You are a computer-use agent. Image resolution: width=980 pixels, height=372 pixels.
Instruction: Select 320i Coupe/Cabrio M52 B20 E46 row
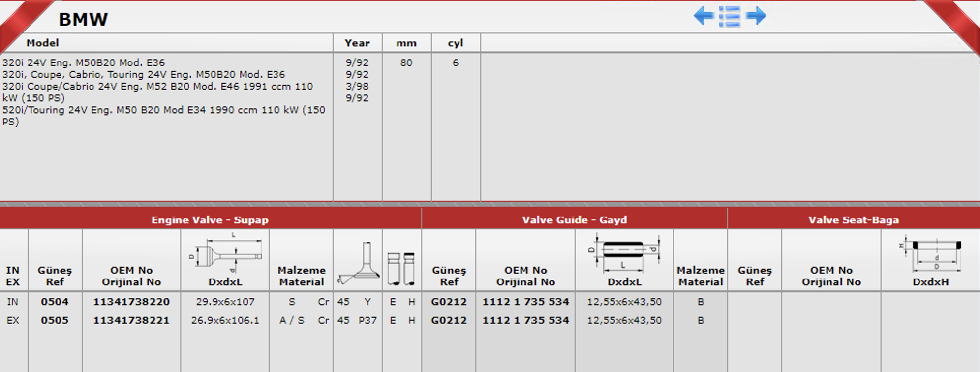point(157,92)
